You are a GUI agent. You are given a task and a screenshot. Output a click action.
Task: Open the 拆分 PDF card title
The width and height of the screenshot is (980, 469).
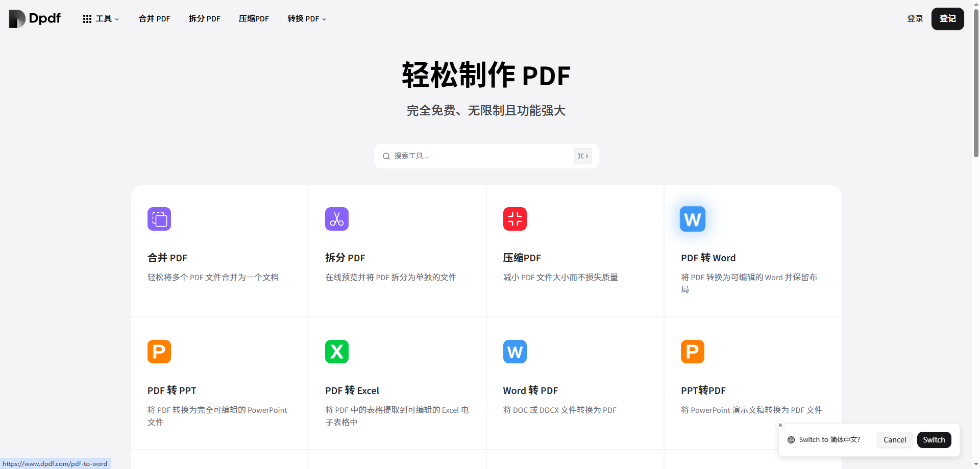click(x=345, y=258)
